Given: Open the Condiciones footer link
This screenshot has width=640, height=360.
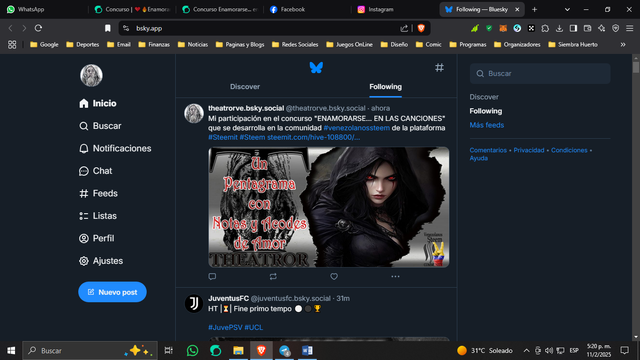Looking at the screenshot, I should [x=569, y=150].
